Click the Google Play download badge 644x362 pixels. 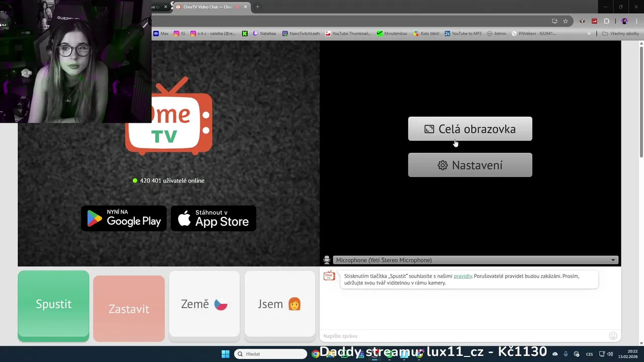[124, 218]
